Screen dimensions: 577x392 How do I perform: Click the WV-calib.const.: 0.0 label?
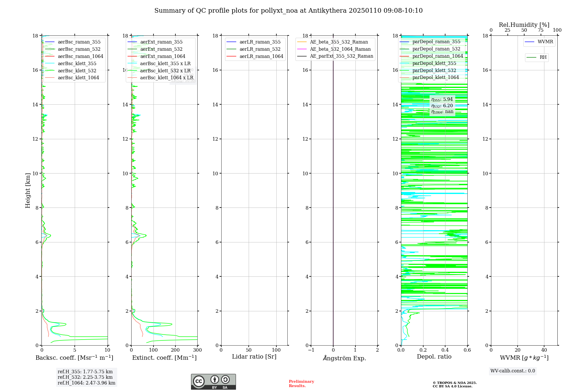click(x=513, y=371)
